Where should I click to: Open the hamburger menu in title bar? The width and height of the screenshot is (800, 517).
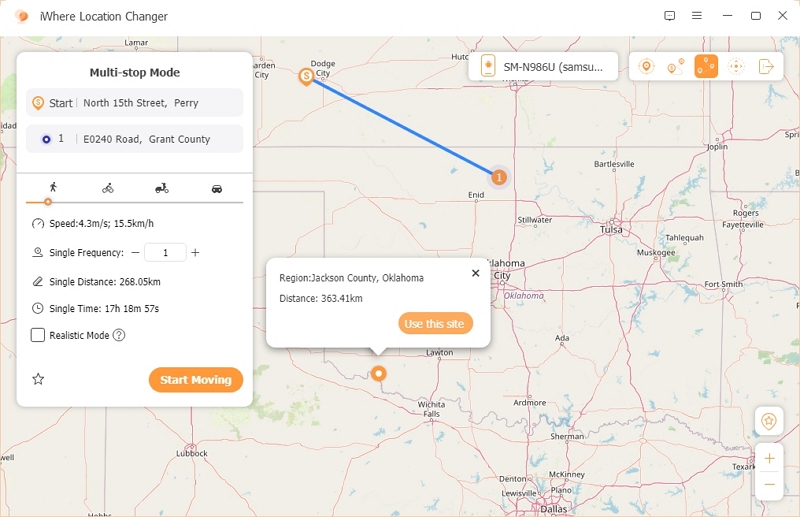(x=697, y=16)
